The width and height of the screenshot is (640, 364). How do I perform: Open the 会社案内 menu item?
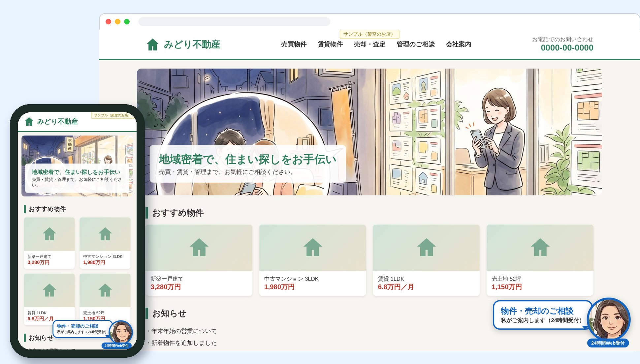point(458,44)
